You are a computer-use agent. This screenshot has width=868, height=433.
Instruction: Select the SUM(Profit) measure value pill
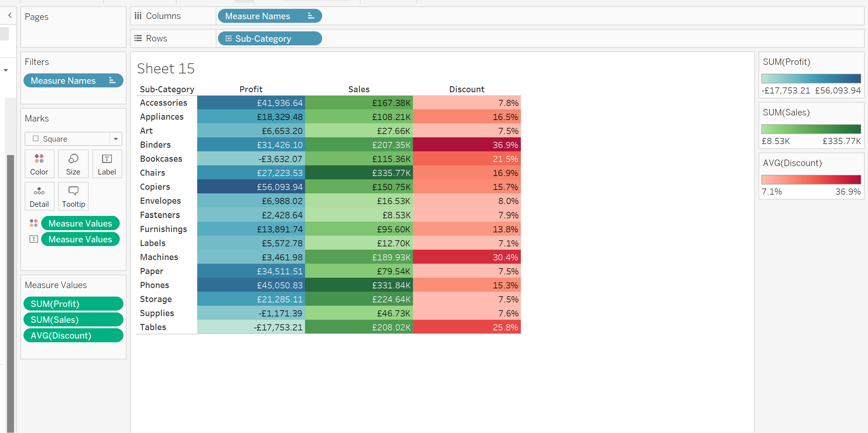pos(73,304)
